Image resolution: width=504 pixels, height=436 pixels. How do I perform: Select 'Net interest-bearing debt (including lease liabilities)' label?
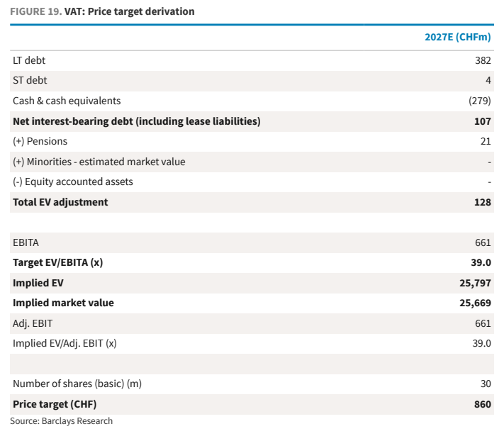[x=137, y=121]
